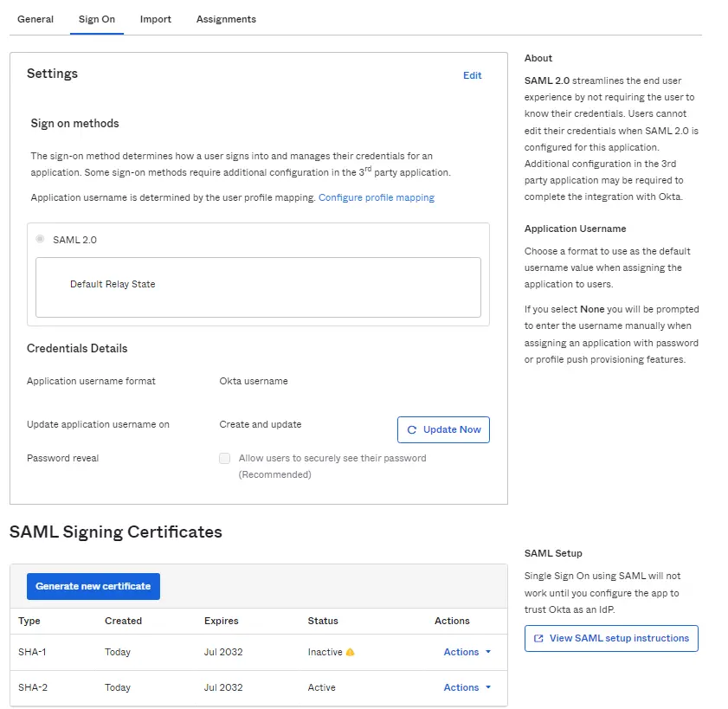Switch to the General tab

[35, 19]
